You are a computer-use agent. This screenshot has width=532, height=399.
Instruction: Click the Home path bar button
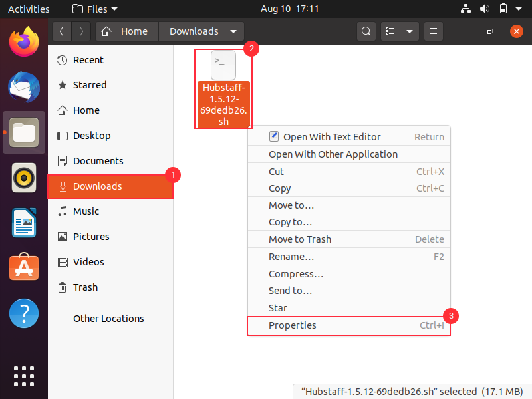click(x=127, y=31)
